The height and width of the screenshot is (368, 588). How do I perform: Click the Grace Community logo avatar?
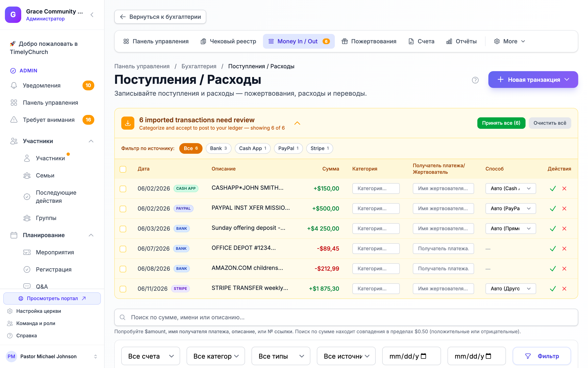13,15
